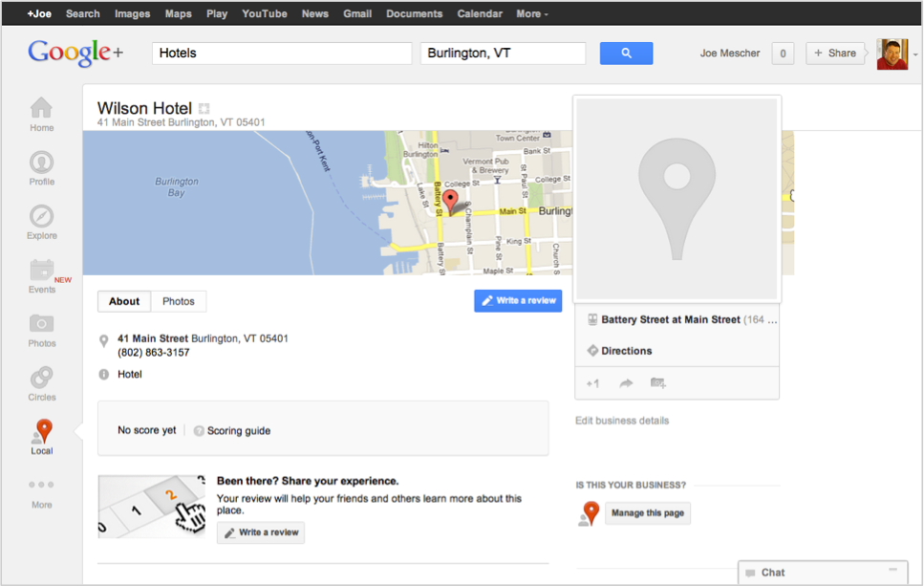Click the Edit business details link

click(622, 421)
